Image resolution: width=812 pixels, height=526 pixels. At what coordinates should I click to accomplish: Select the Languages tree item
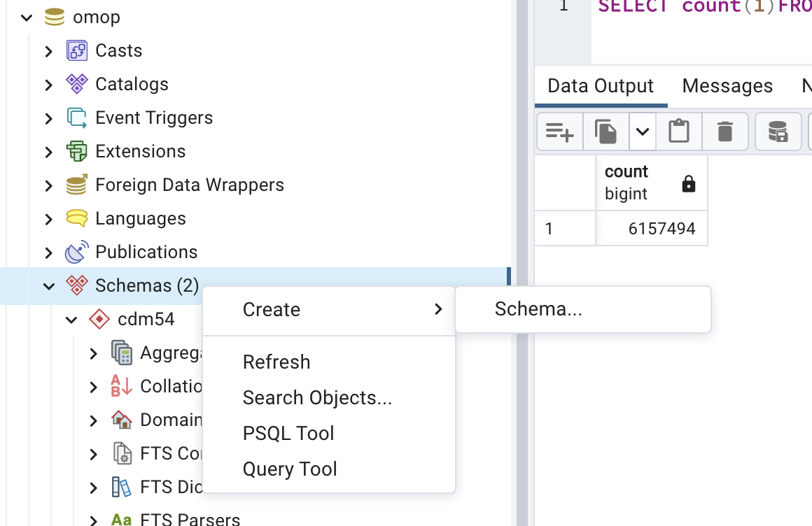point(140,218)
